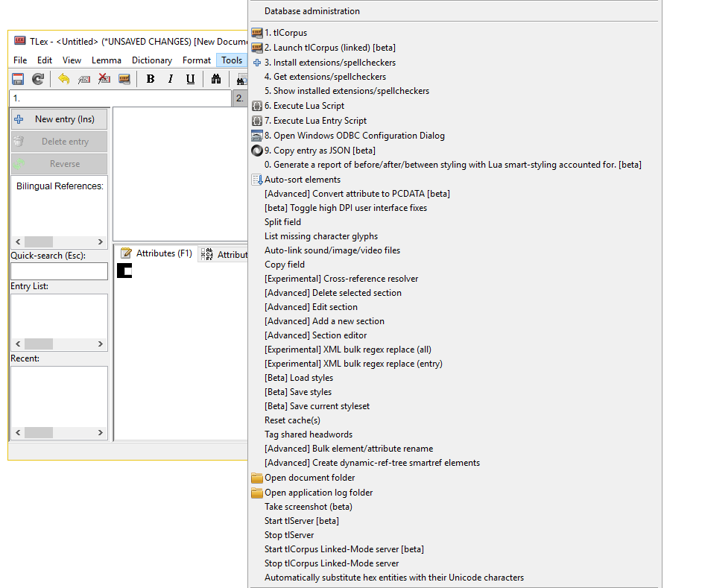Click the binoculars Find icon
This screenshot has height=588, width=702.
pos(216,79)
